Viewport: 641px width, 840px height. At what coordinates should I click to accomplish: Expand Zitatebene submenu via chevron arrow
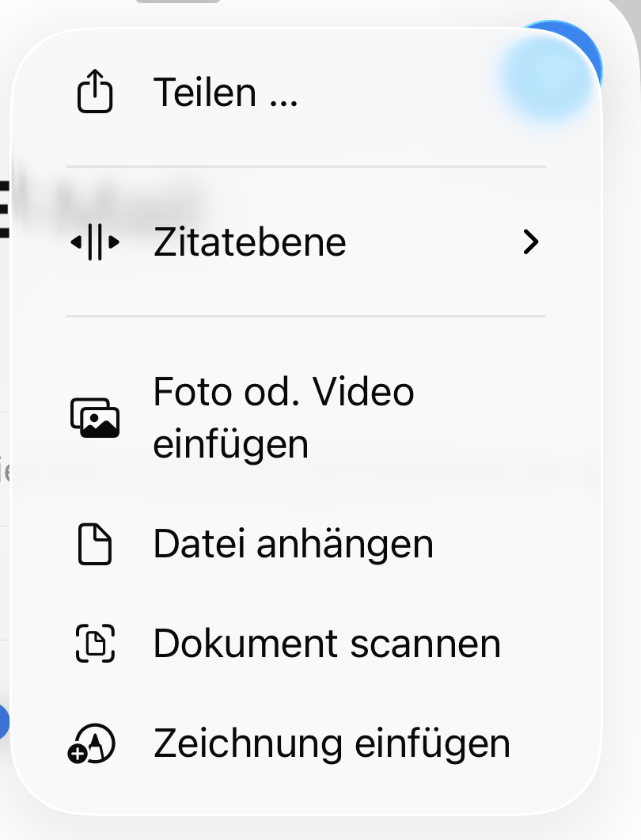530,242
